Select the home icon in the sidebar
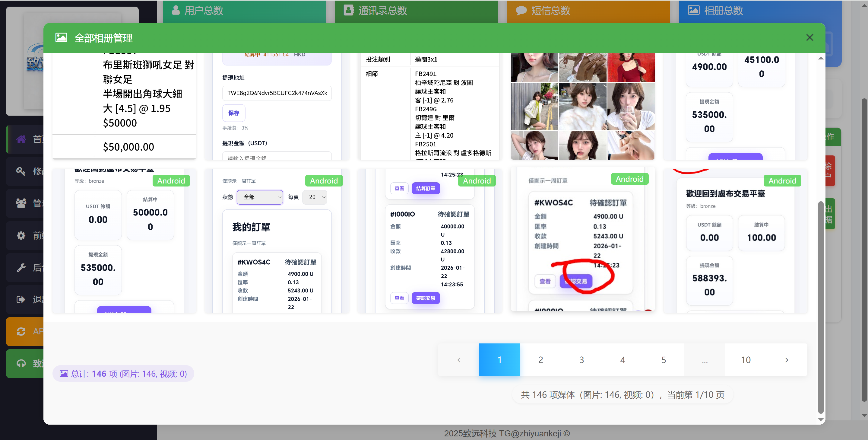 (x=21, y=139)
